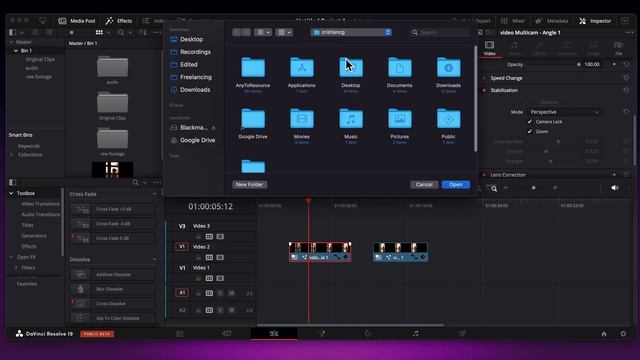This screenshot has height=360, width=640.
Task: Open Applications folder in file dialog
Action: pyautogui.click(x=302, y=68)
